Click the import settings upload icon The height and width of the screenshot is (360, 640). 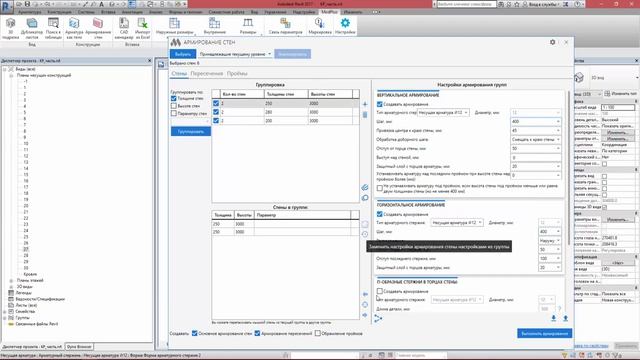pos(565,318)
